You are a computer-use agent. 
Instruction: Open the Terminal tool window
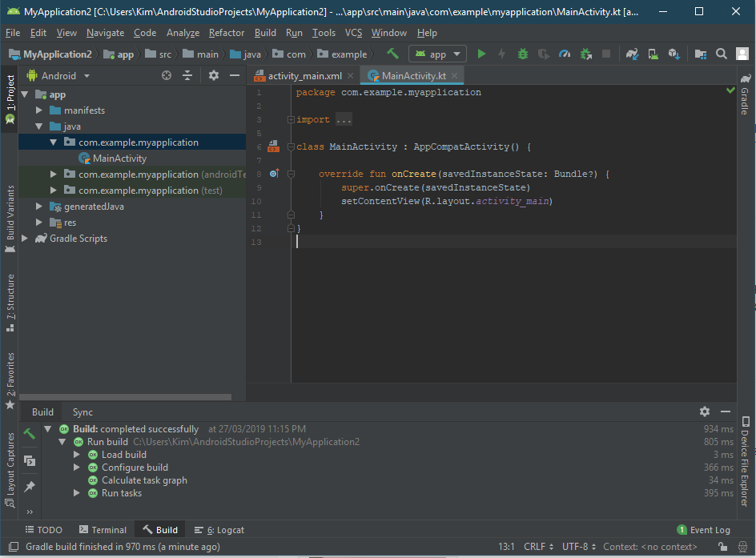coord(103,530)
